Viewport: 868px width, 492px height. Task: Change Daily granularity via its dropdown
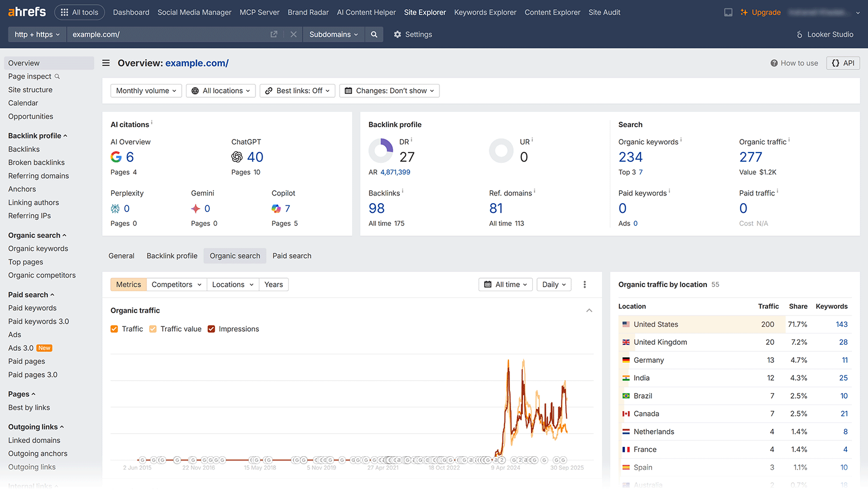[553, 284]
